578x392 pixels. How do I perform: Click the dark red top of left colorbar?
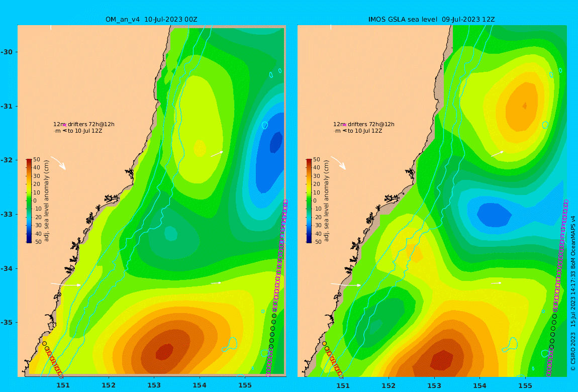[x=29, y=161]
